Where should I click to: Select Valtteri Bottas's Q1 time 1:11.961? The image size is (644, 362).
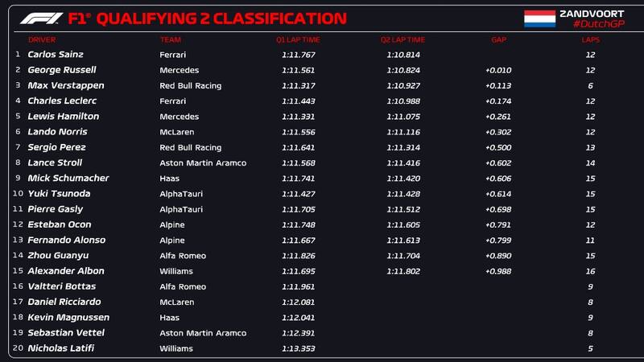coord(298,286)
